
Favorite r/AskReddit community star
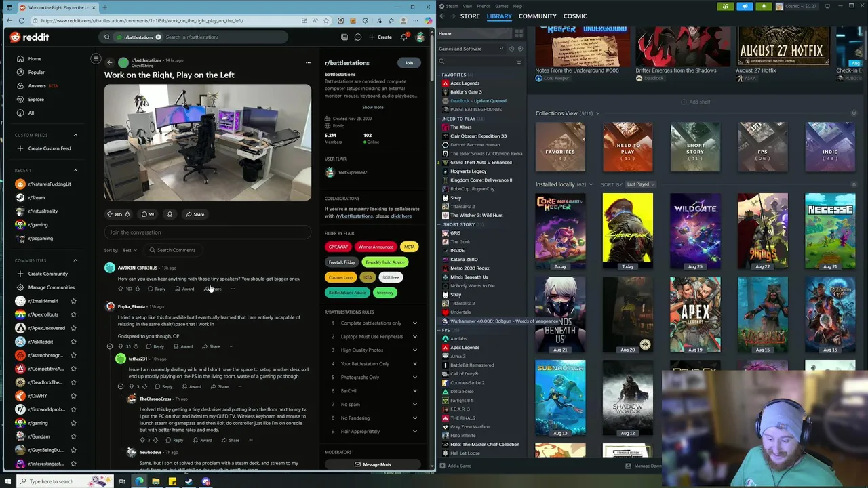click(x=73, y=342)
